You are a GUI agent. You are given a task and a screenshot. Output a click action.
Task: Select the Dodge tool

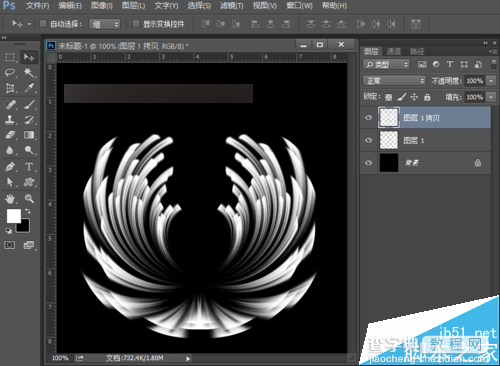click(29, 150)
